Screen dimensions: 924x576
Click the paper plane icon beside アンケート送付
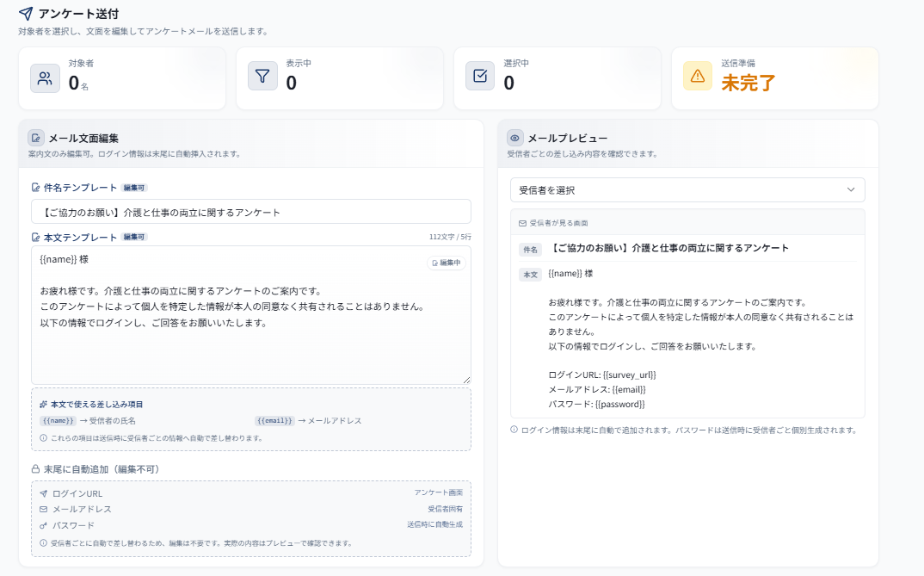(x=26, y=14)
